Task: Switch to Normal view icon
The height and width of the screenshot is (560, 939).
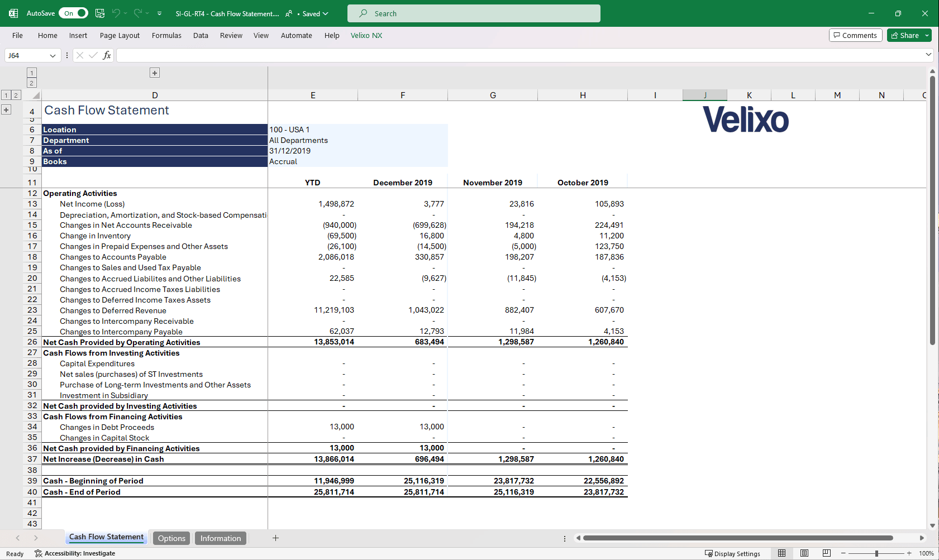Action: coord(782,553)
